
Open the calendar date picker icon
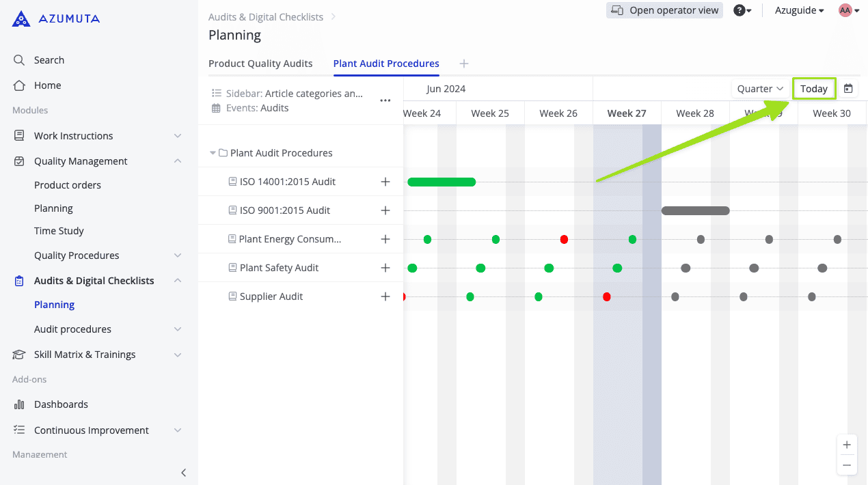[848, 89]
